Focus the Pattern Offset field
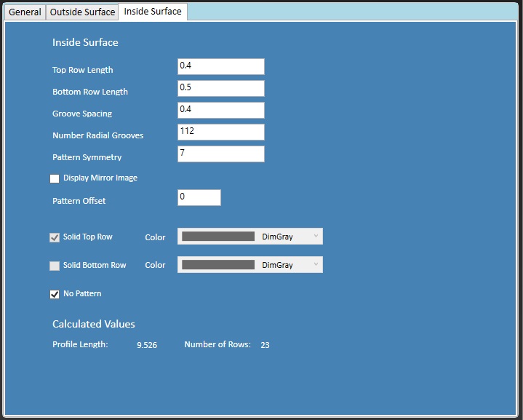The image size is (523, 420). click(x=199, y=197)
